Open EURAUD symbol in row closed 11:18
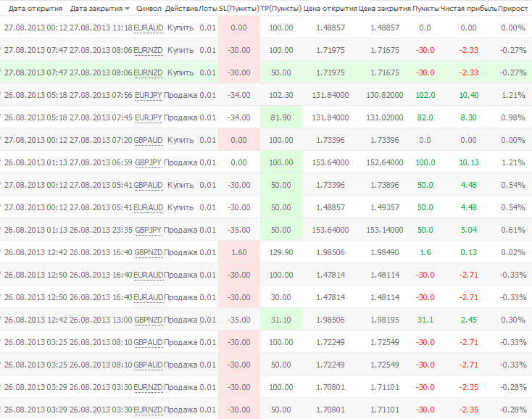The image size is (532, 419). click(x=149, y=28)
